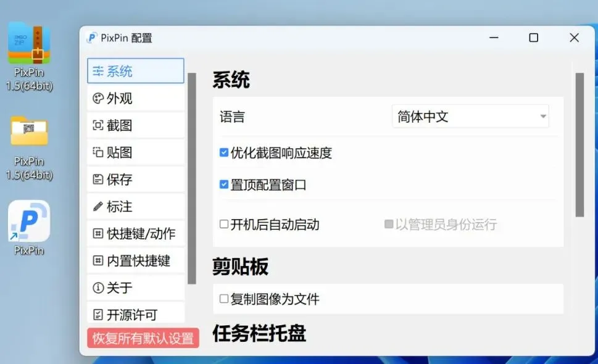The width and height of the screenshot is (598, 364).
Task: Uncheck 置顶配置窗口 option
Action: click(224, 185)
